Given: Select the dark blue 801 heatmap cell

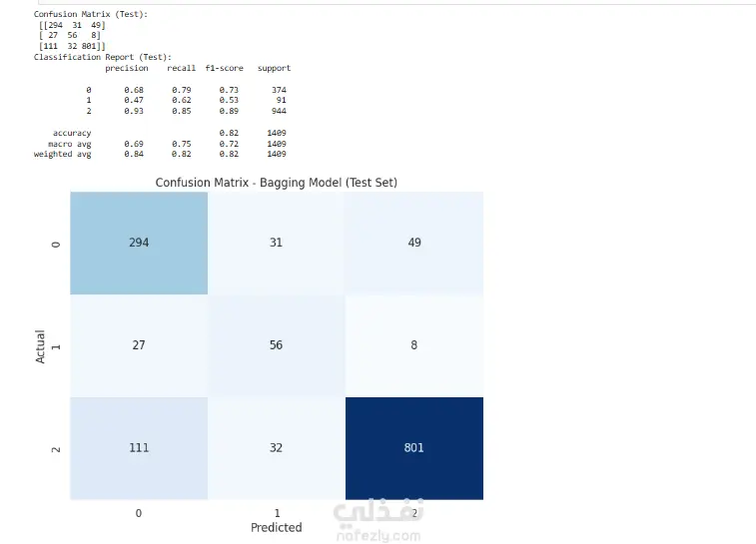Looking at the screenshot, I should (x=413, y=447).
